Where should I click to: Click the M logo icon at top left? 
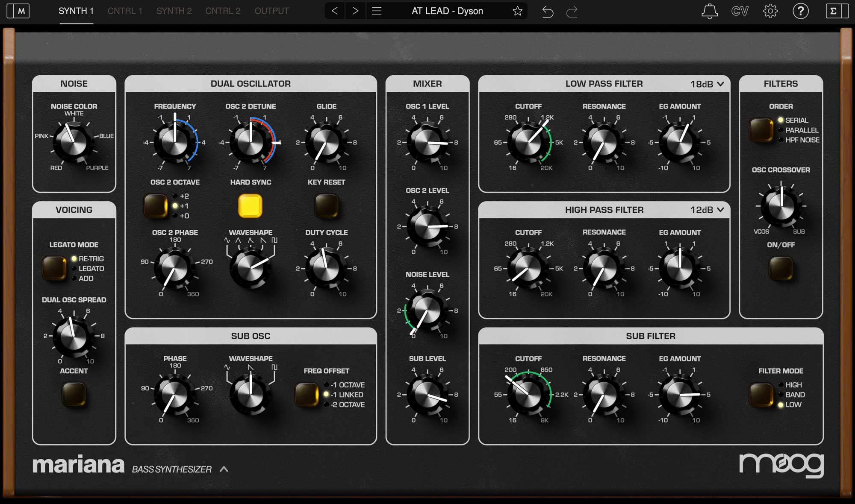(x=18, y=11)
